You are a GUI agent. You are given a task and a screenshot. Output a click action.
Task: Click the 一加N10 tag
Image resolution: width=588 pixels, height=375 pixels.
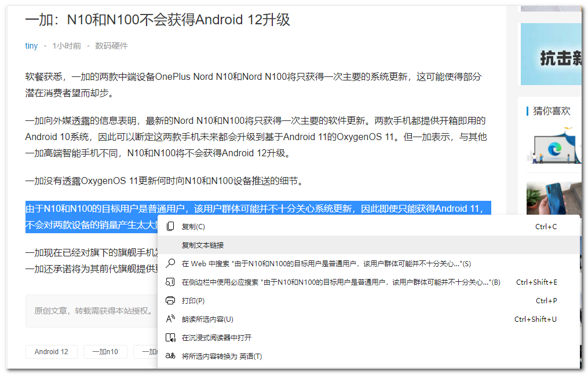click(x=105, y=351)
